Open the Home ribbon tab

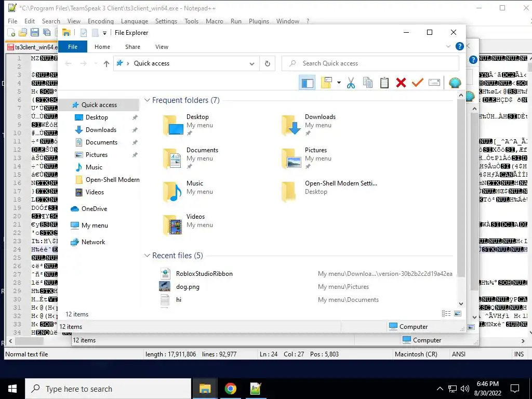point(102,47)
